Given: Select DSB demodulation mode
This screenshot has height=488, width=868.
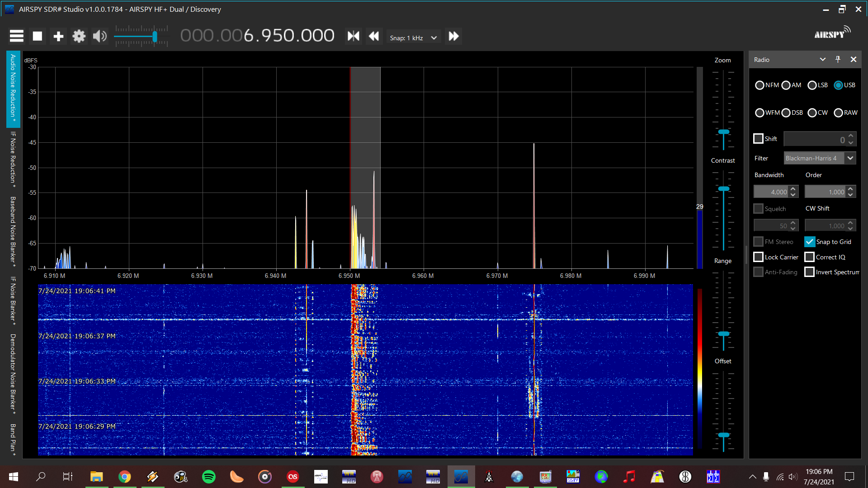Looking at the screenshot, I should tap(792, 113).
